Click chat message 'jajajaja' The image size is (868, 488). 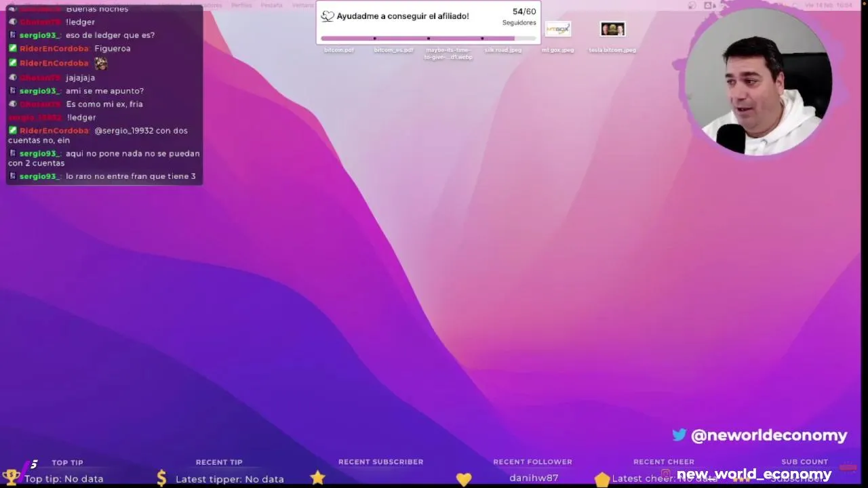coord(80,78)
